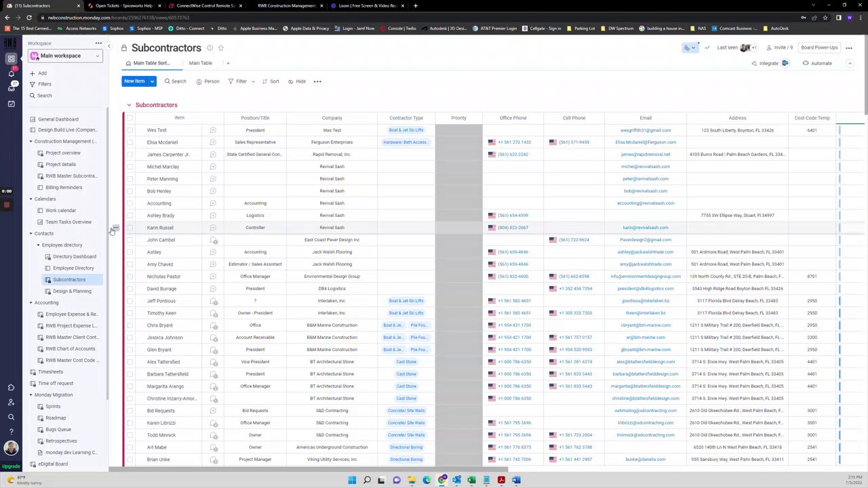
Task: Collapse the Construction Management folder
Action: coord(31,142)
